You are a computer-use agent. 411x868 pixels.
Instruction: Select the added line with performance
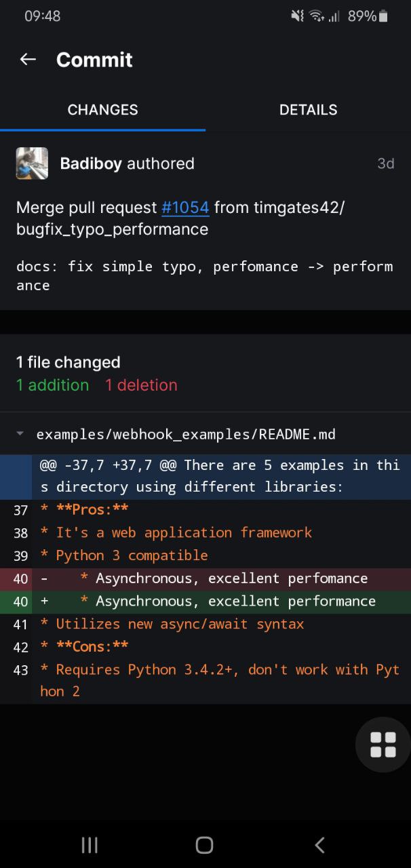click(206, 601)
